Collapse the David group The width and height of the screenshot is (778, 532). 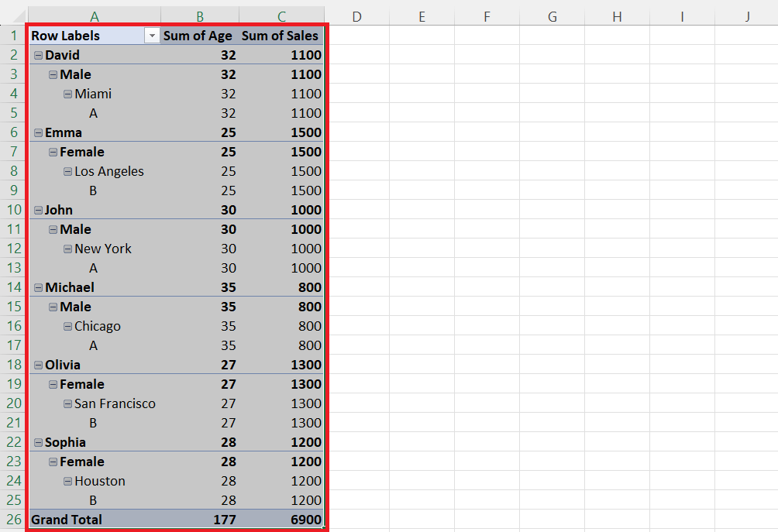coord(38,55)
